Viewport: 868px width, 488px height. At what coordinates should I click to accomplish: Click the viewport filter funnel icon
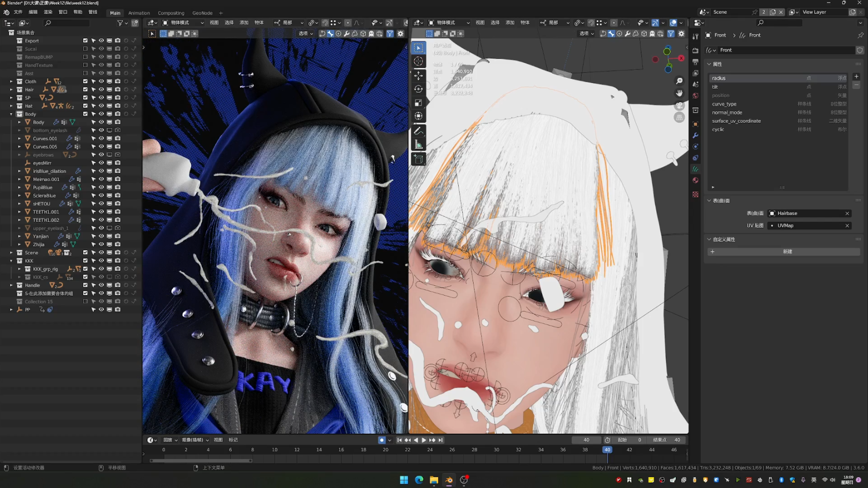point(390,33)
